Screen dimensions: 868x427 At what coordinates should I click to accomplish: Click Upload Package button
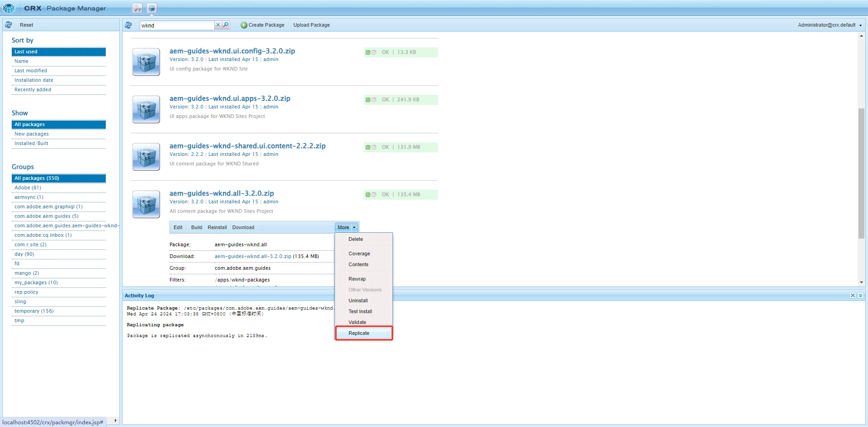tap(311, 25)
